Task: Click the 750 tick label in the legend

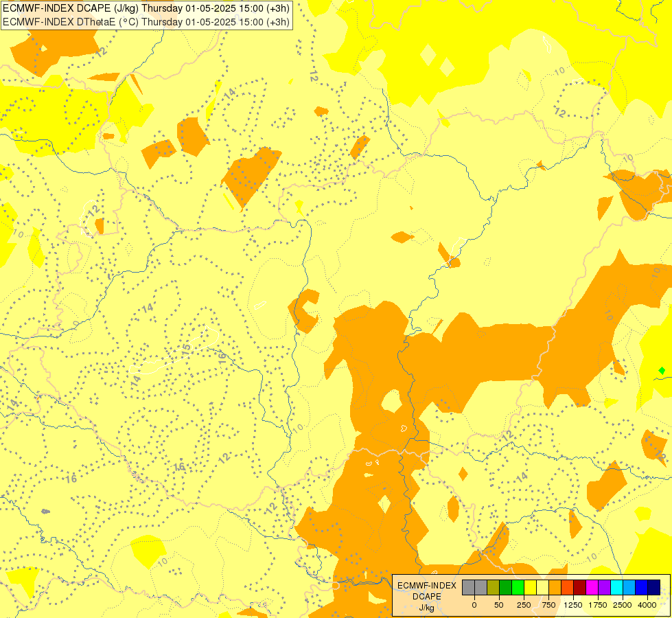Action: [x=548, y=605]
